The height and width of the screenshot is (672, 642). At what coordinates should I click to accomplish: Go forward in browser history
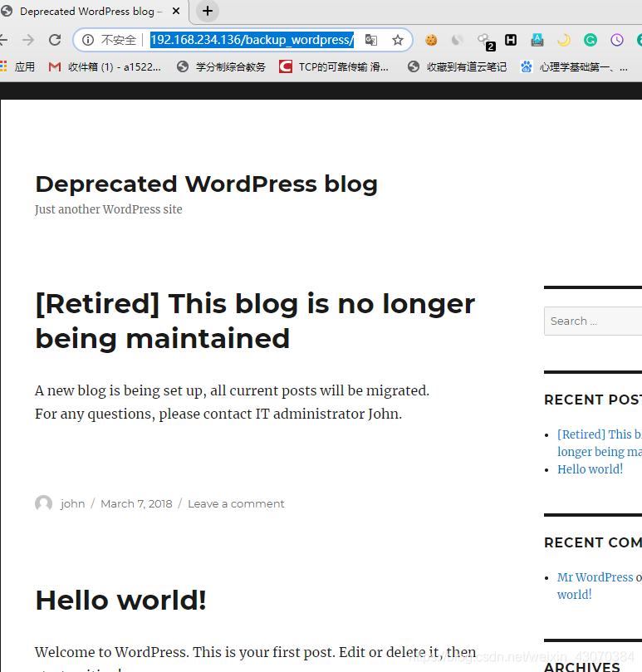coord(28,40)
